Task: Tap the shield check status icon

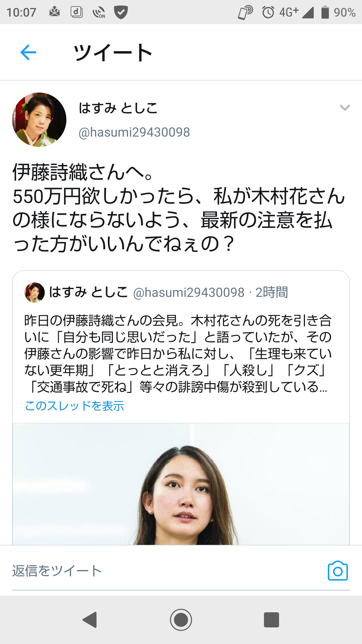Action: coord(121,12)
